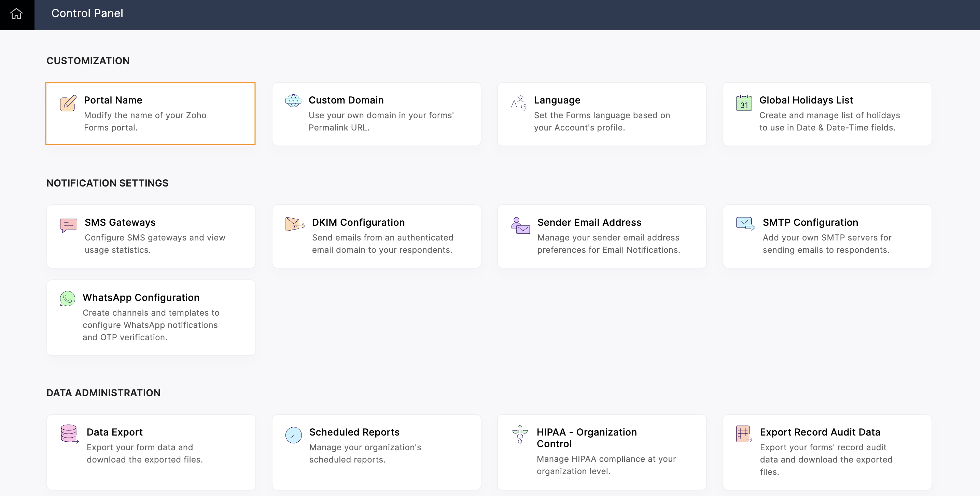Open the Portal Name settings title

(113, 100)
